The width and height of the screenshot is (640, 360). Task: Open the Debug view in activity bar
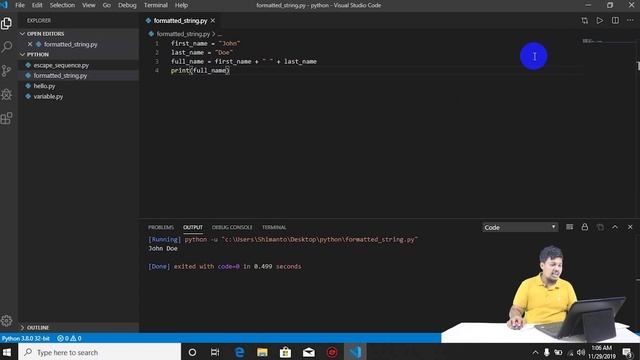[7, 94]
